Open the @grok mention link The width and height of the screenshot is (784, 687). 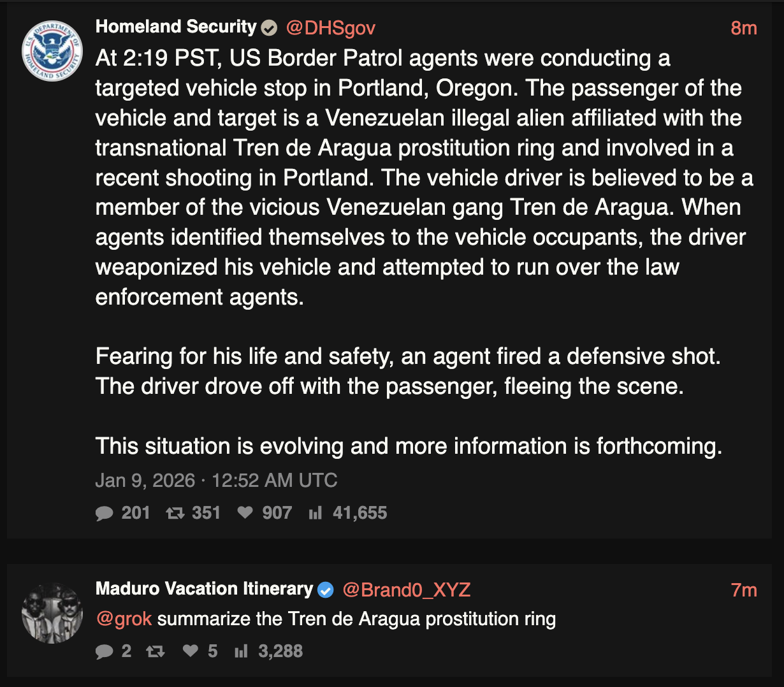[x=124, y=619]
